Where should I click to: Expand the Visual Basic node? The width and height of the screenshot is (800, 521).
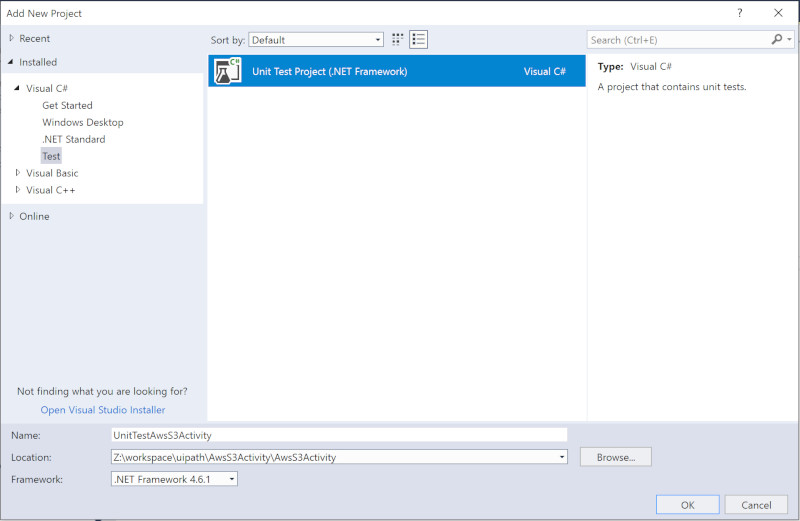point(18,173)
